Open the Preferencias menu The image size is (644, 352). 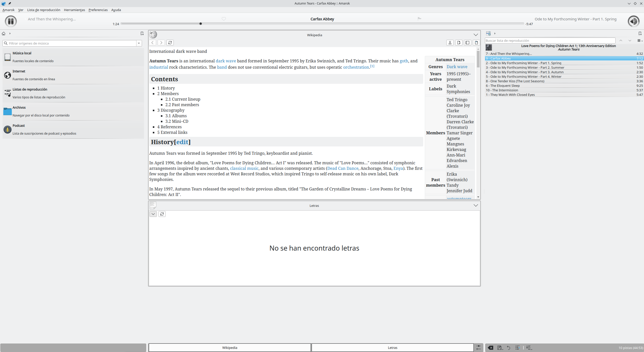pyautogui.click(x=98, y=10)
